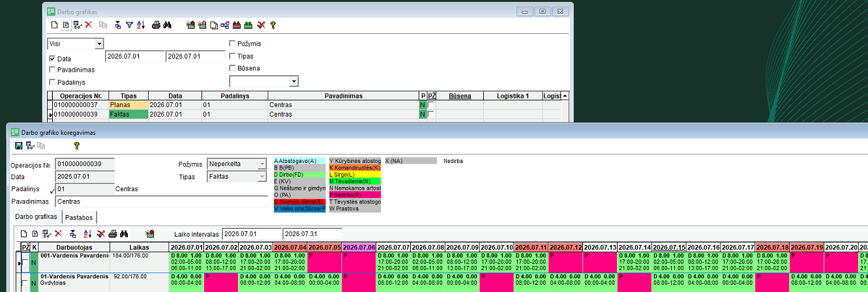Screen dimensions: 868x292
Task: Click the new blank document icon in top toolbar
Action: [55, 25]
